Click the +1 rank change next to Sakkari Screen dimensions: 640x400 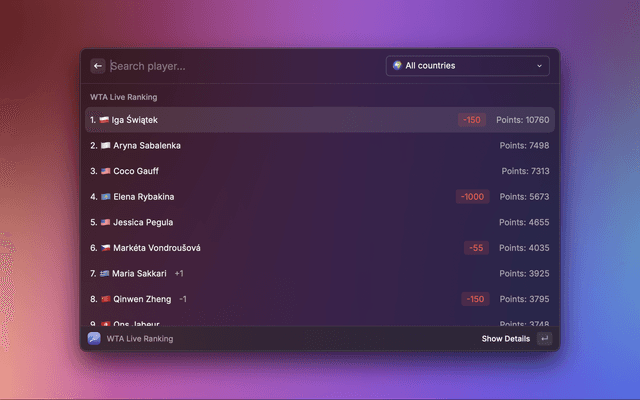tap(179, 273)
